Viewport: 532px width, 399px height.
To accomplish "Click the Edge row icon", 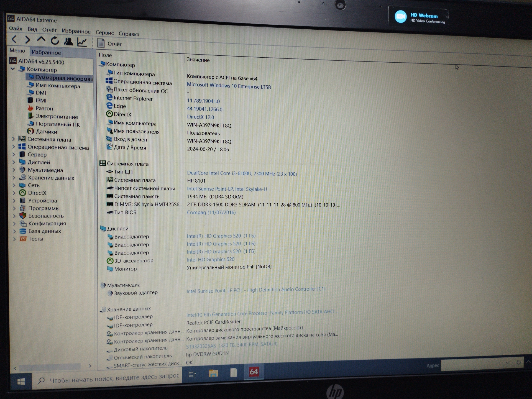I will click(109, 106).
